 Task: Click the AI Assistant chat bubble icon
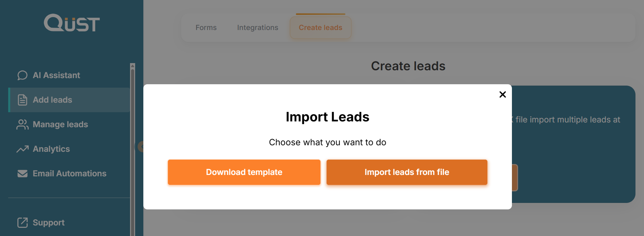coord(23,75)
